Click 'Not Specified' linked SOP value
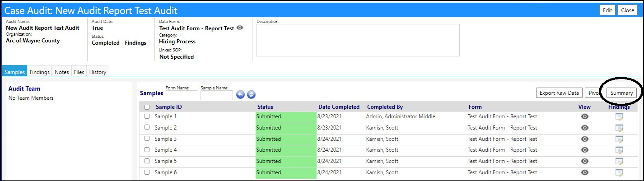Viewport: 644px width, 181px height. pos(177,57)
